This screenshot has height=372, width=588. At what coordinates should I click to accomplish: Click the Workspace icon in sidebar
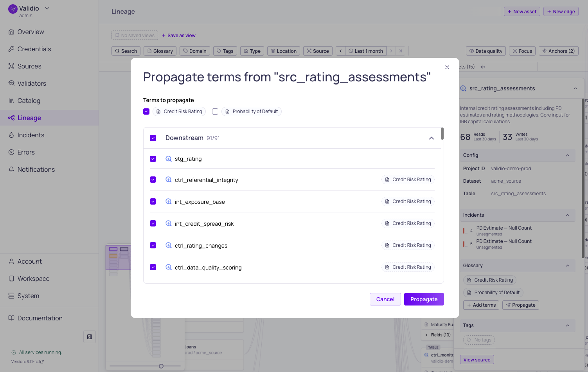point(11,279)
